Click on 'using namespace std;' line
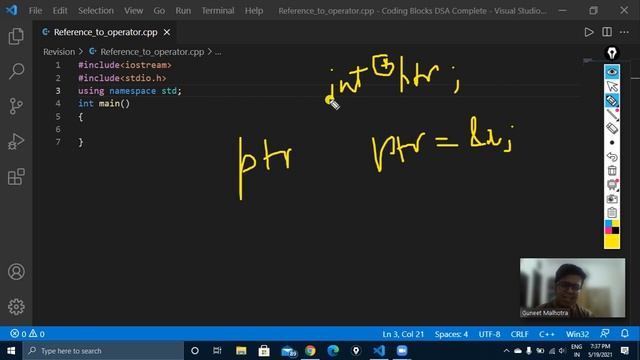The width and height of the screenshot is (640, 360). coord(129,91)
